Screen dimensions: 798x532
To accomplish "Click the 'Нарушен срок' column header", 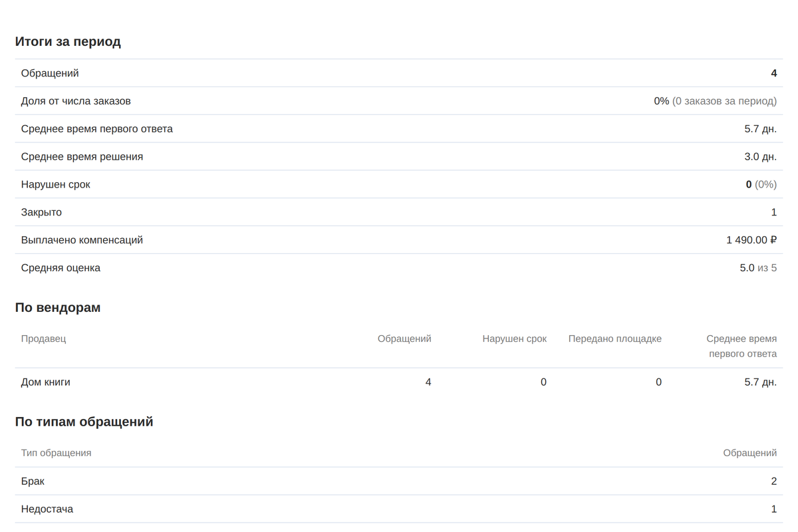I will pyautogui.click(x=515, y=338).
